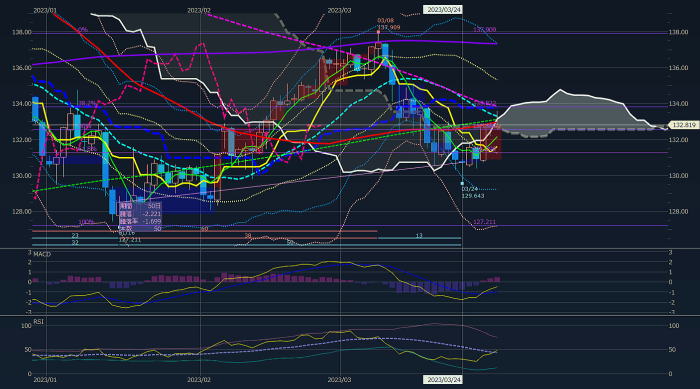Click the 03/24 low marker at 129.643
Screen dimensions: 700x389
click(x=473, y=192)
